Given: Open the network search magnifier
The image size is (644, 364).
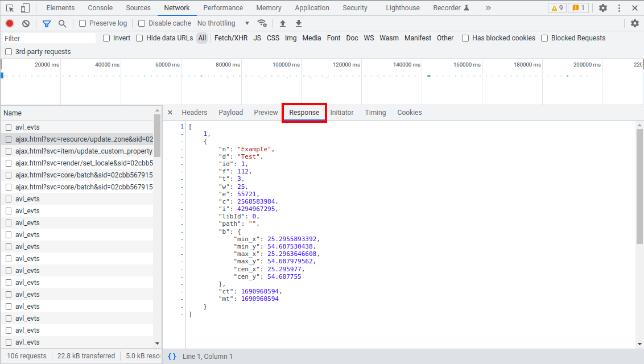Looking at the screenshot, I should (63, 23).
